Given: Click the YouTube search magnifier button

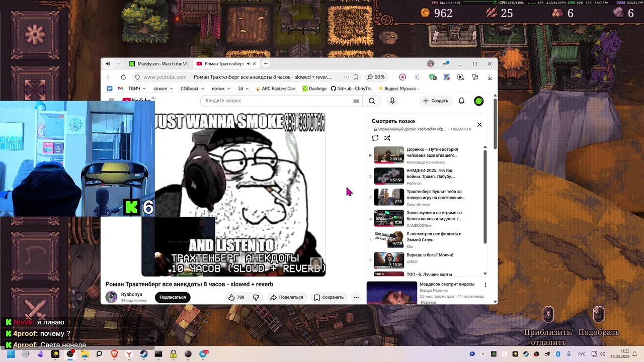Looking at the screenshot, I should 372,101.
